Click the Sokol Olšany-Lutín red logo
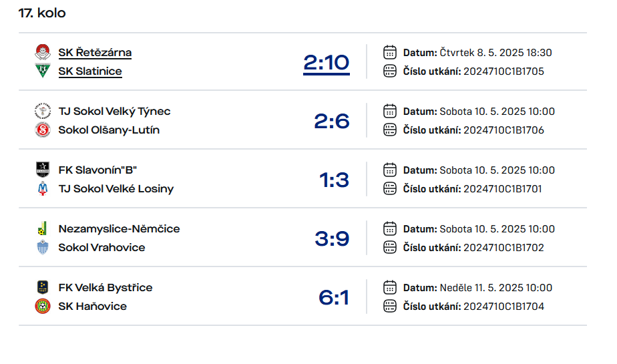This screenshot has width=617, height=364. (x=43, y=130)
